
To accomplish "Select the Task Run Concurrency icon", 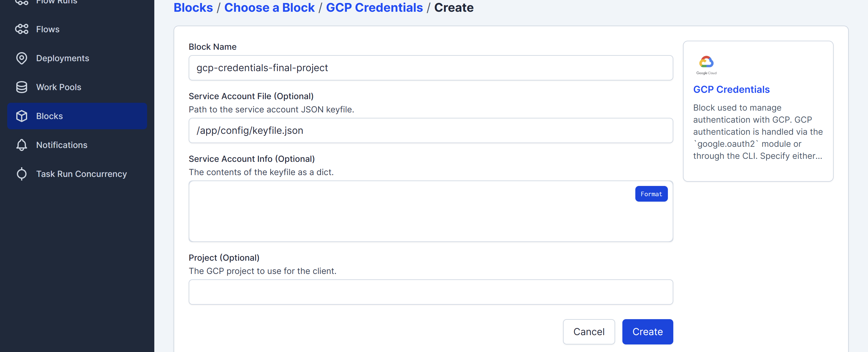I will point(22,174).
